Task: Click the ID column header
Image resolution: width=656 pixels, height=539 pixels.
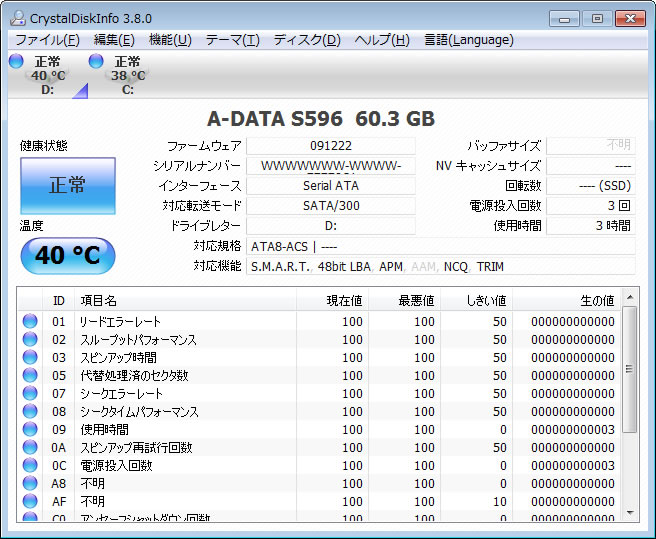Action: [59, 300]
